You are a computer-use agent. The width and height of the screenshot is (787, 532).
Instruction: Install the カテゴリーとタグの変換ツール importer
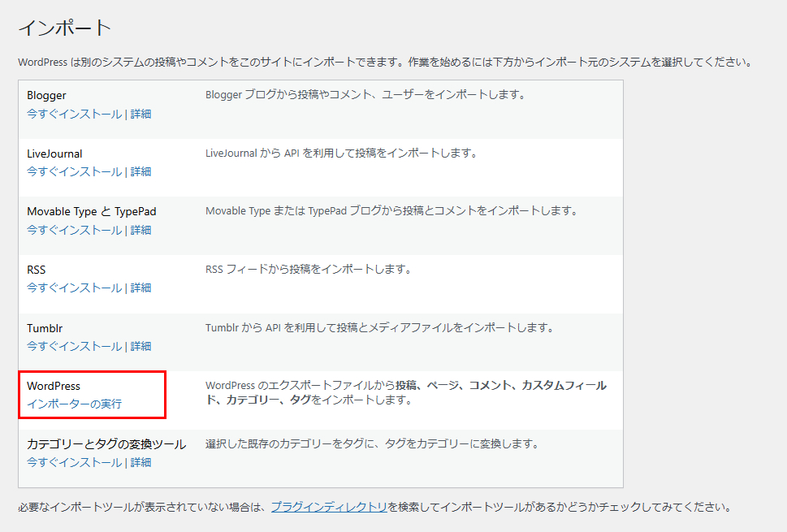[74, 462]
